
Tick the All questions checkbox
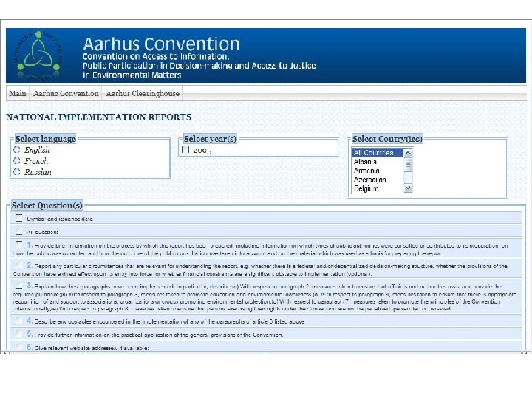point(19,231)
